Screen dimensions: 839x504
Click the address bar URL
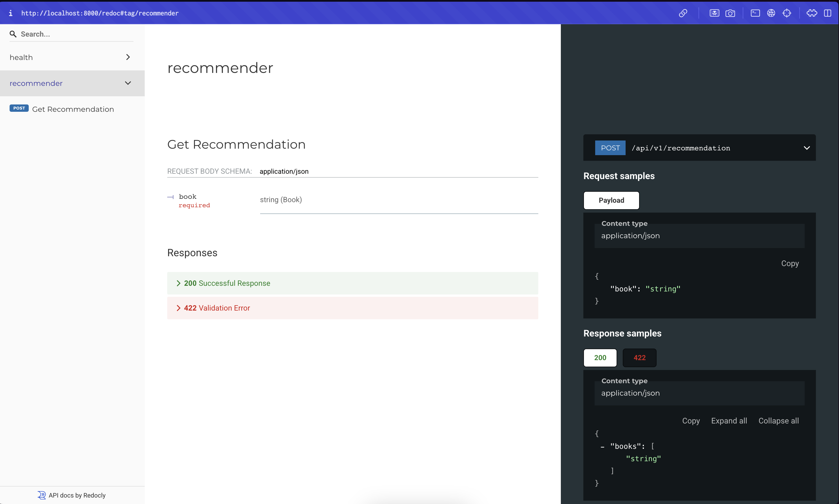click(x=100, y=13)
